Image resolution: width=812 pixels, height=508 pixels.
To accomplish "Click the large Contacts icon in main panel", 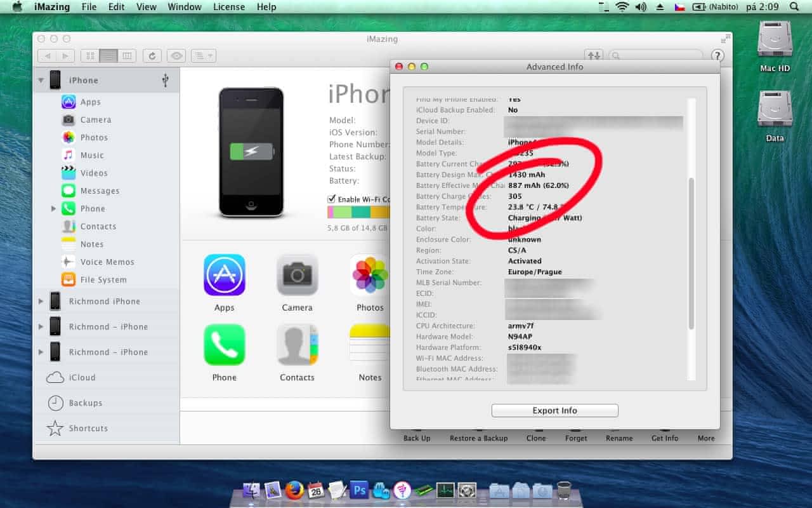I will point(297,345).
